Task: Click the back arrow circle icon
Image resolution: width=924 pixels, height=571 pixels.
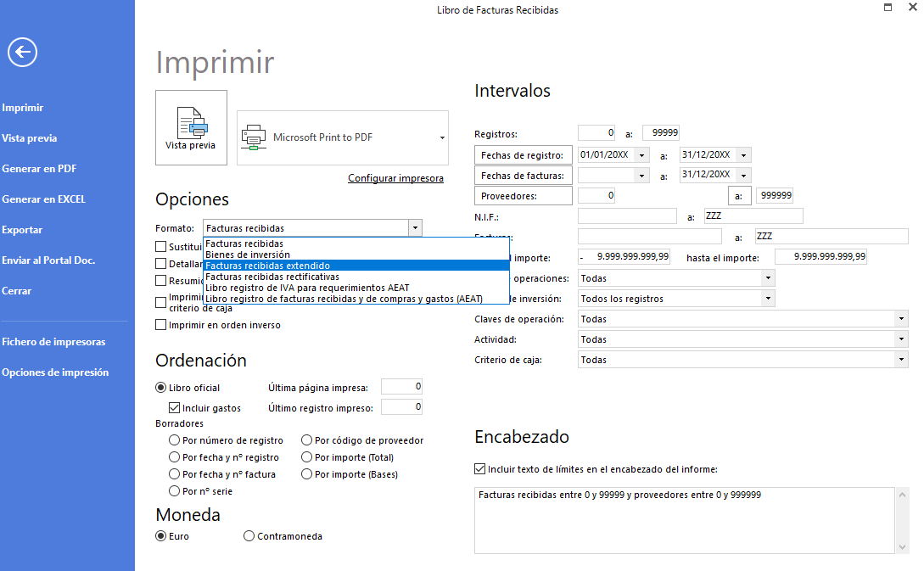Action: pos(22,53)
